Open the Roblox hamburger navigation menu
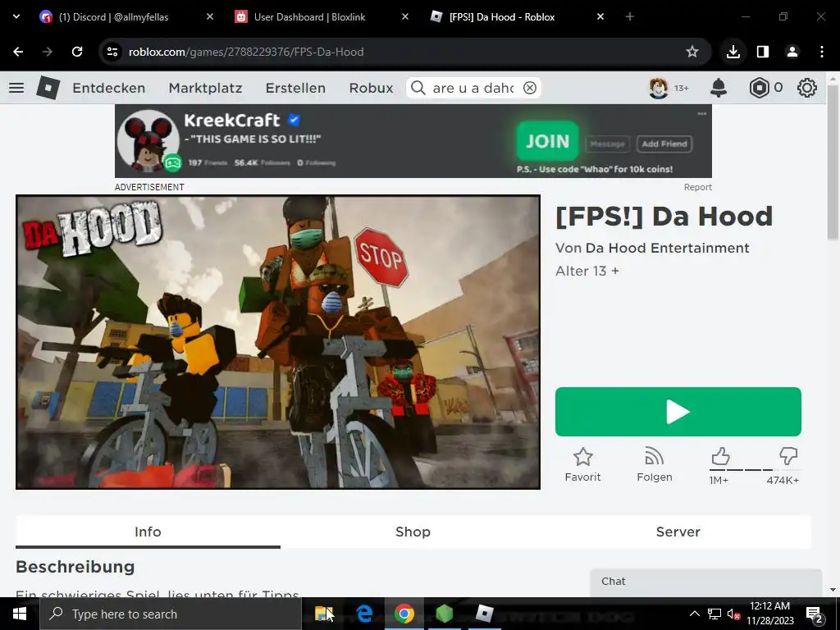 click(16, 87)
